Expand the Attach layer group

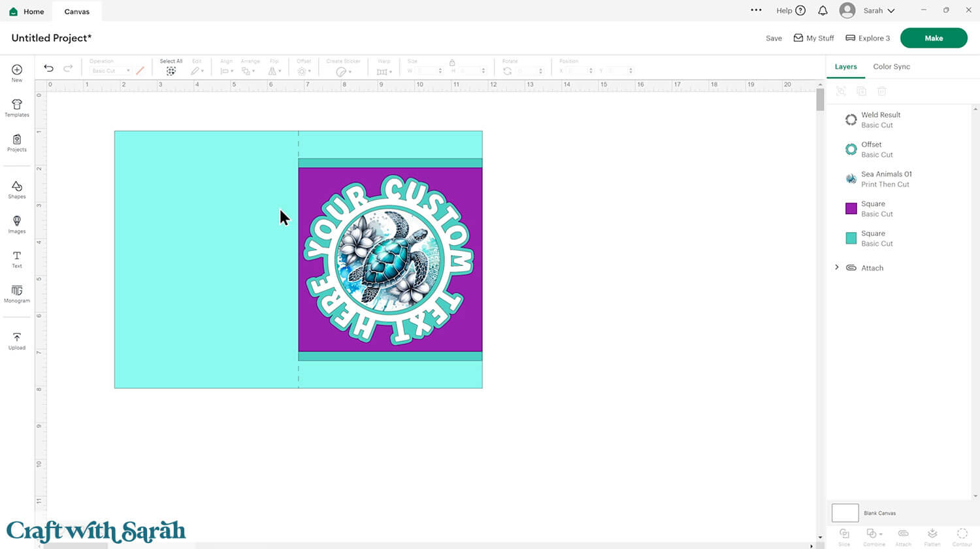[837, 267]
